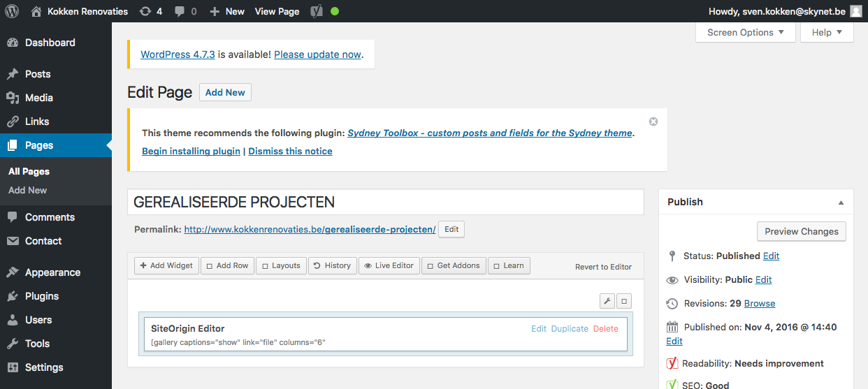
Task: Click View Page in admin bar
Action: point(277,11)
